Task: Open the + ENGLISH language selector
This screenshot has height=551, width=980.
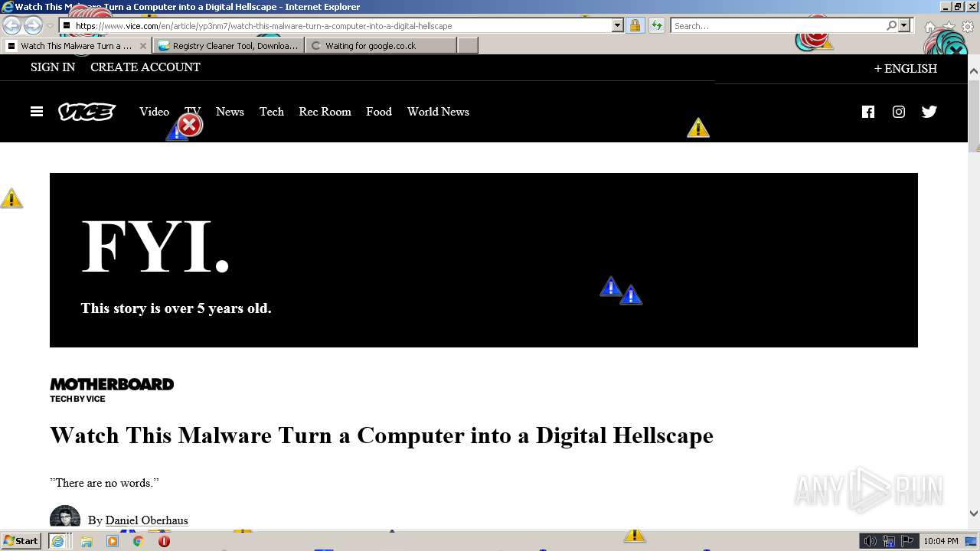Action: [x=906, y=69]
